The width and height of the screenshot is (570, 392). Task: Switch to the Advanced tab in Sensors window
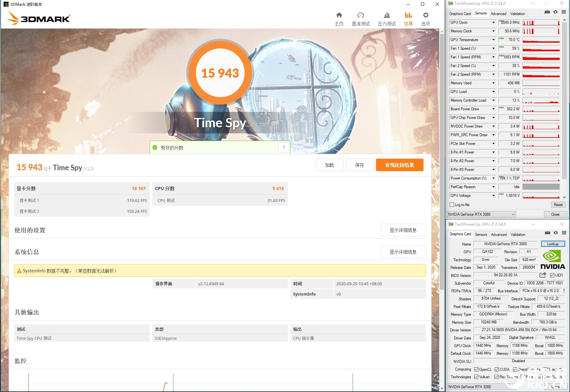point(499,14)
